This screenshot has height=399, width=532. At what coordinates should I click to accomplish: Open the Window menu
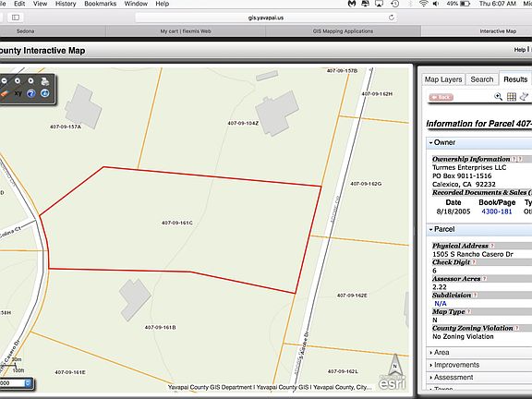click(136, 4)
